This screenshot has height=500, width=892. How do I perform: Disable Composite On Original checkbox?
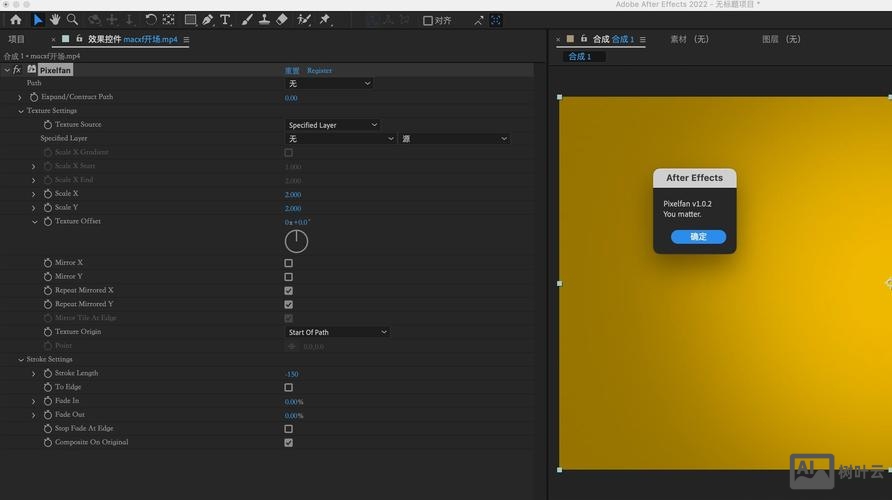[289, 442]
